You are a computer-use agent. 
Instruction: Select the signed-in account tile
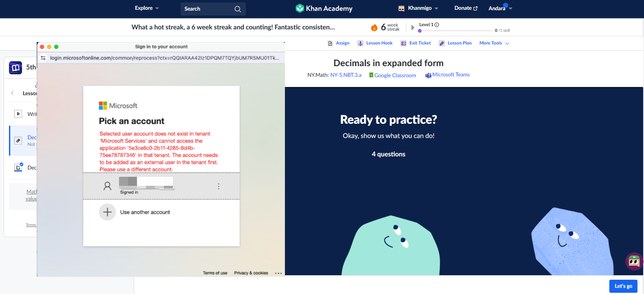coord(162,186)
